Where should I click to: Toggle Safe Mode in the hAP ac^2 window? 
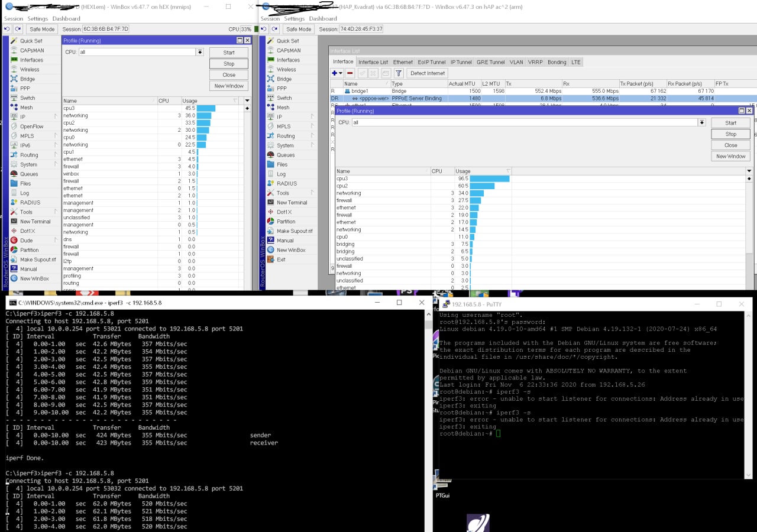point(299,29)
